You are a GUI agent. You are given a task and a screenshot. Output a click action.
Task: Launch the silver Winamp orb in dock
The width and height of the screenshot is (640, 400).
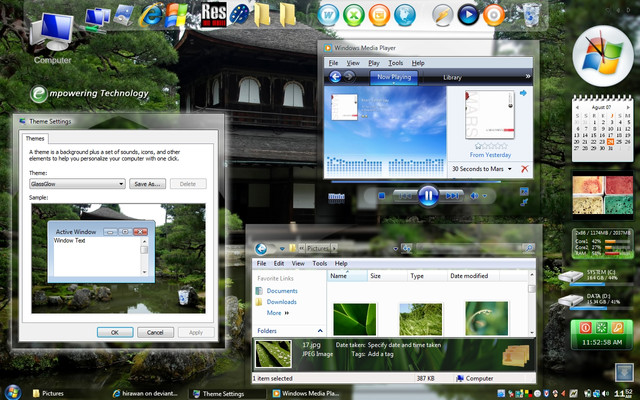tap(443, 15)
